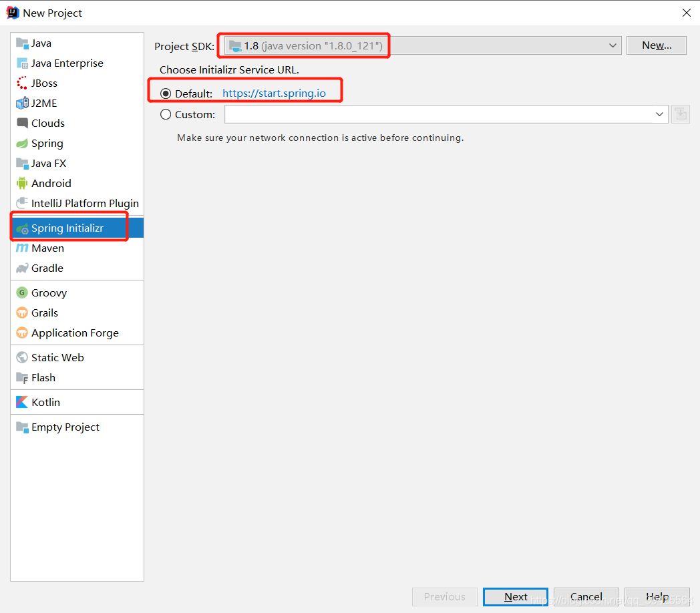Choose Kotlin project type
700x613 pixels.
click(77, 402)
